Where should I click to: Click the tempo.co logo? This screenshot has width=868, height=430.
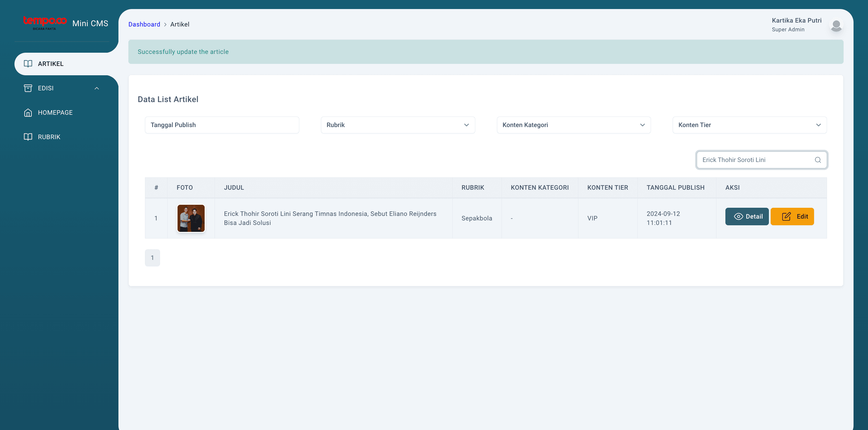coord(45,23)
